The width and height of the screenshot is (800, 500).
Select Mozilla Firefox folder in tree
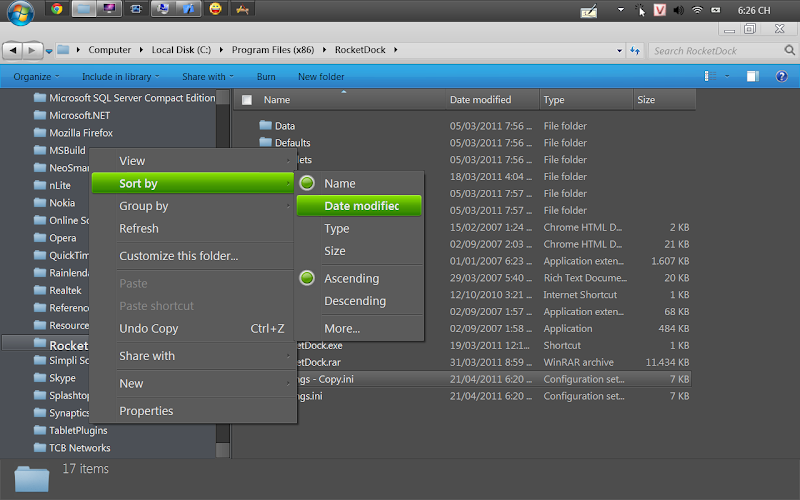tap(73, 133)
